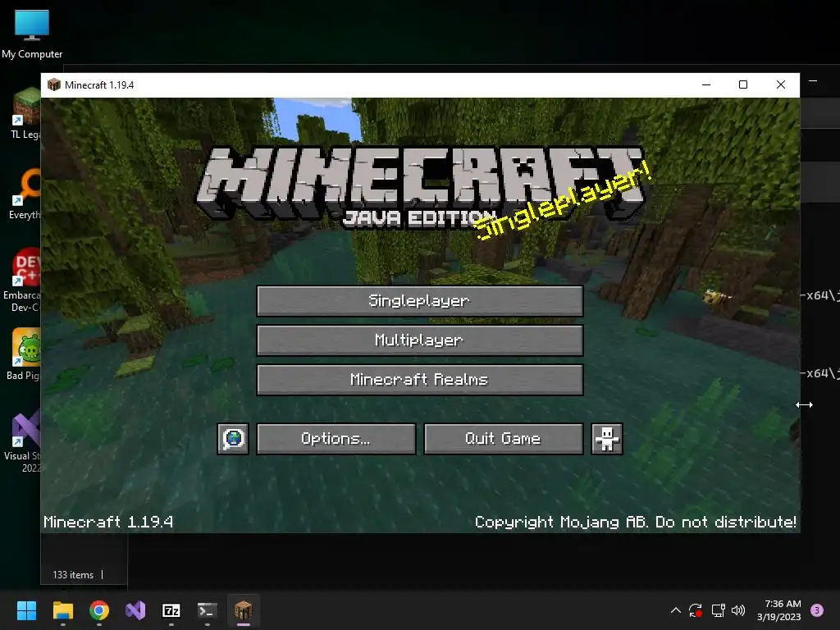Launch Google Chrome from taskbar
Viewport: 840px width, 630px height.
point(99,610)
